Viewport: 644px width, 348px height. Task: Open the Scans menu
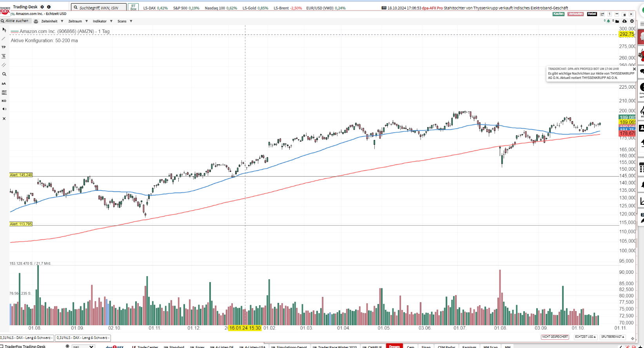coord(122,21)
